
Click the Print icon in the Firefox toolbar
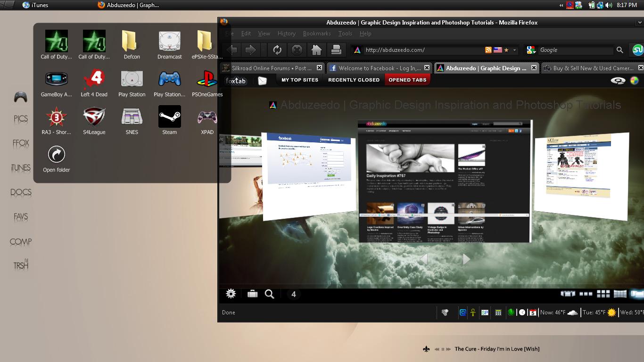(x=336, y=50)
